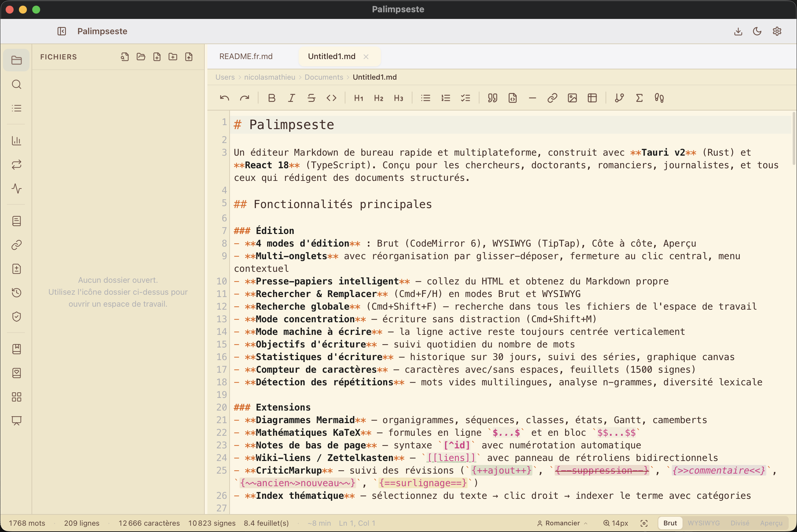
Task: Click Users in the breadcrumb path
Action: (x=225, y=77)
